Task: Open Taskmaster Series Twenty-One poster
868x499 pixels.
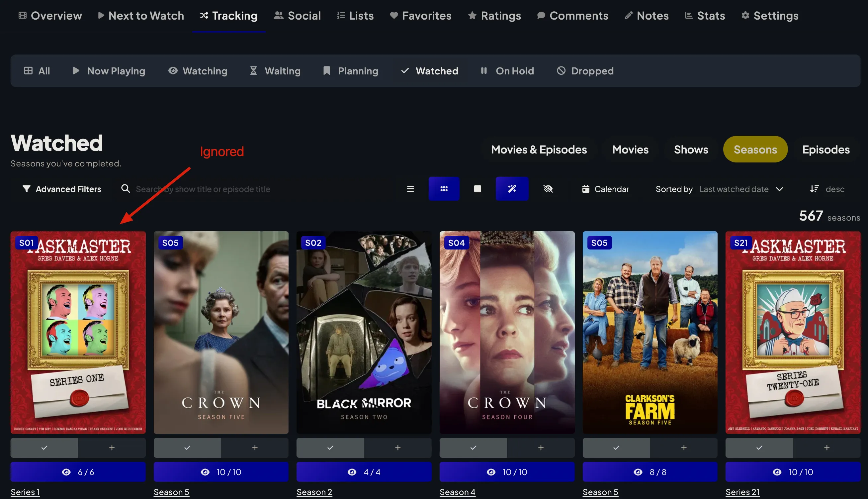Action: [x=793, y=333]
